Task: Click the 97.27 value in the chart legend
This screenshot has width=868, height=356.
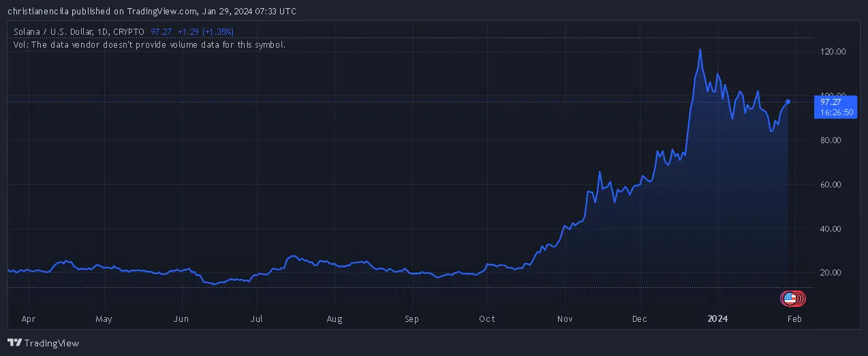Action: (161, 31)
